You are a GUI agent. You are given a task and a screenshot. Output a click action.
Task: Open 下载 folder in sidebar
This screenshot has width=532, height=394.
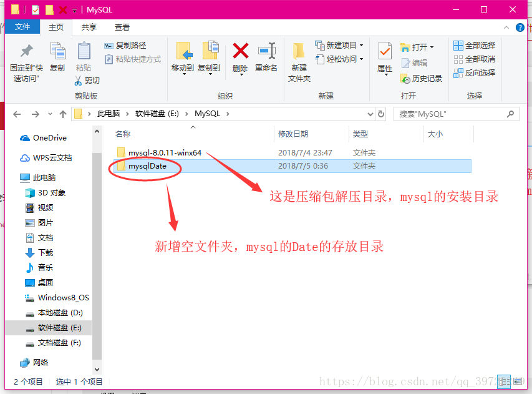(x=39, y=253)
